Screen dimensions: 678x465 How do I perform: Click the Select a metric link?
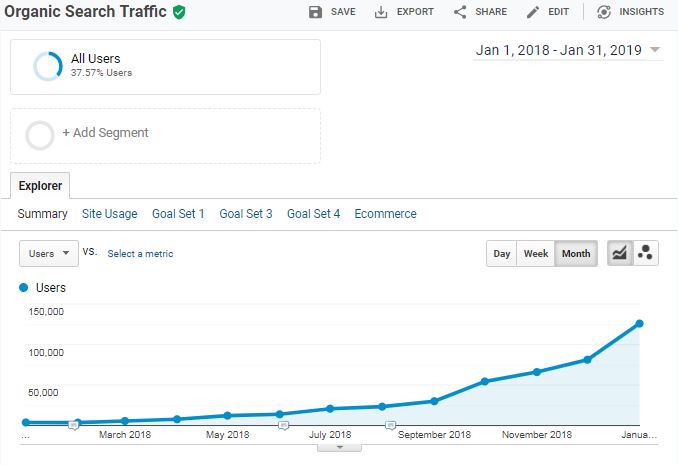pyautogui.click(x=140, y=254)
